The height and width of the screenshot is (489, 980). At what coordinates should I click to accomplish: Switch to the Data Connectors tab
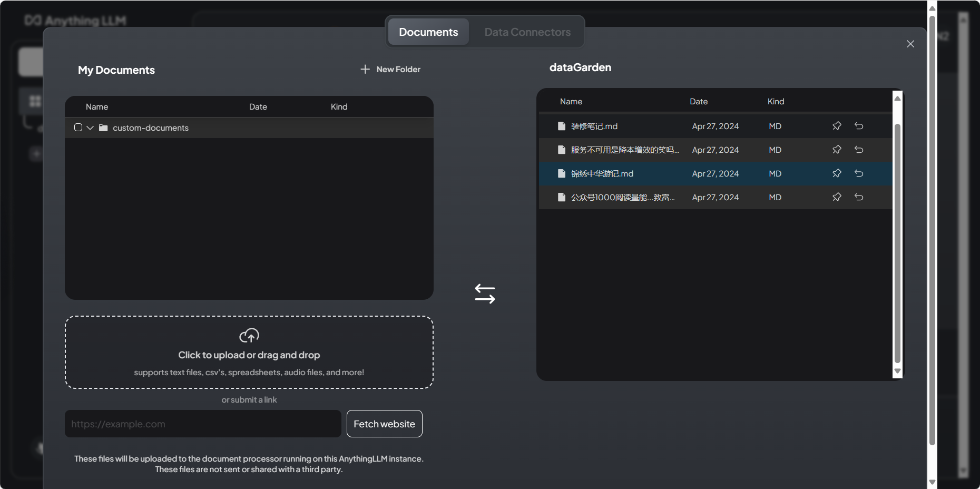[527, 32]
